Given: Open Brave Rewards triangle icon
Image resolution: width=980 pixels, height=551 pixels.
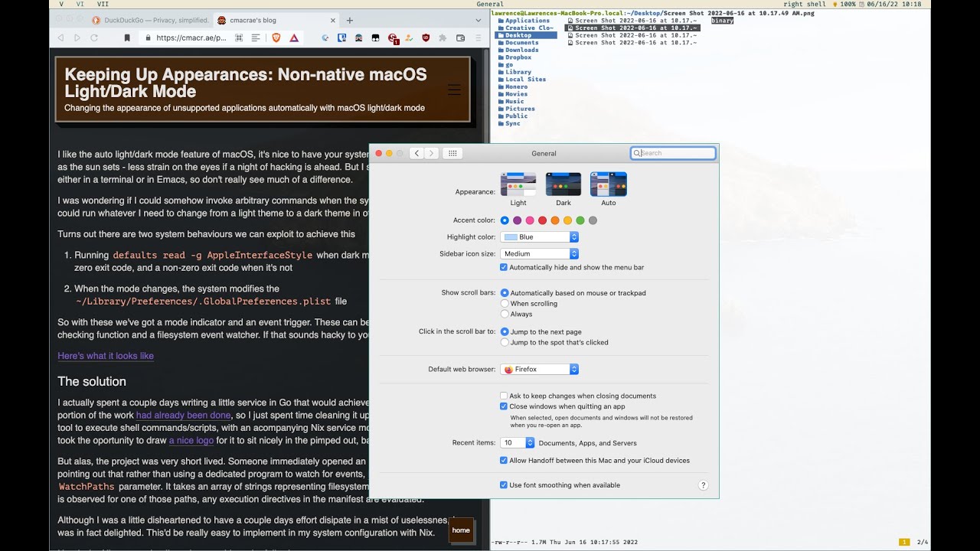Looking at the screenshot, I should [294, 37].
